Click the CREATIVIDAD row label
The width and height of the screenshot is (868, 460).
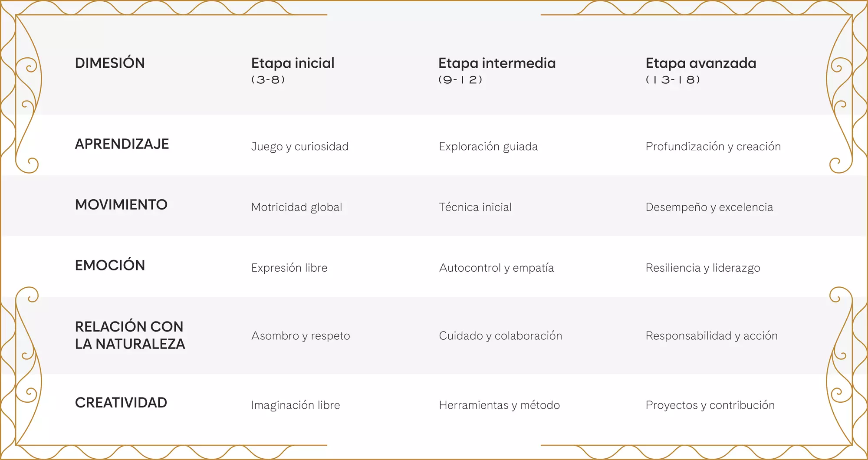[x=121, y=403]
